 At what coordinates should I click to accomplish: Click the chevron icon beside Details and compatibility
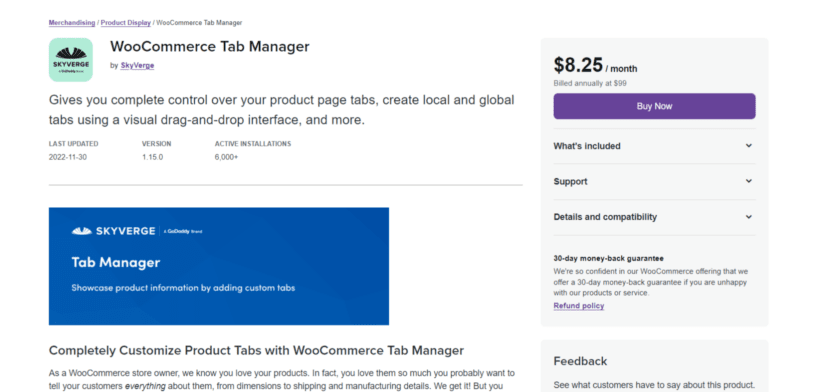click(x=748, y=217)
